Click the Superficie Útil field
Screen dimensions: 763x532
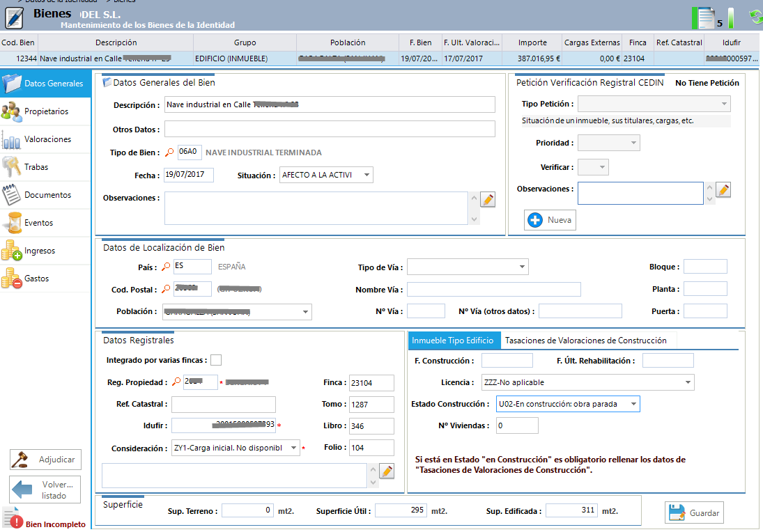(401, 510)
